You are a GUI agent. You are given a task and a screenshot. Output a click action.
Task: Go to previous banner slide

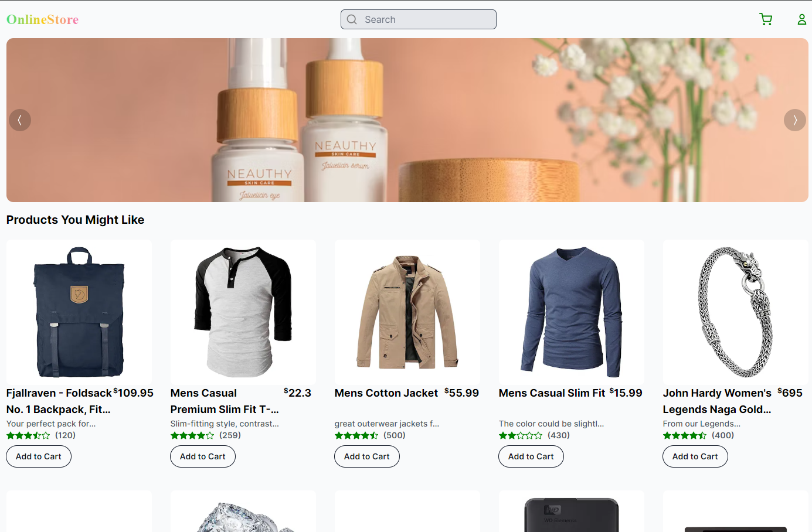[x=20, y=120]
